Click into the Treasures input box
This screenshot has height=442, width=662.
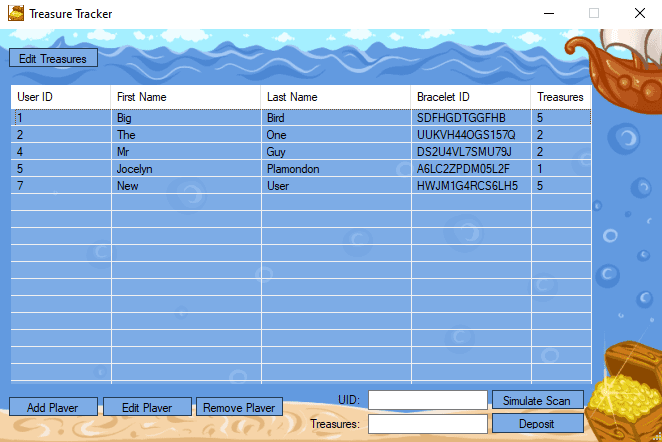pos(427,424)
